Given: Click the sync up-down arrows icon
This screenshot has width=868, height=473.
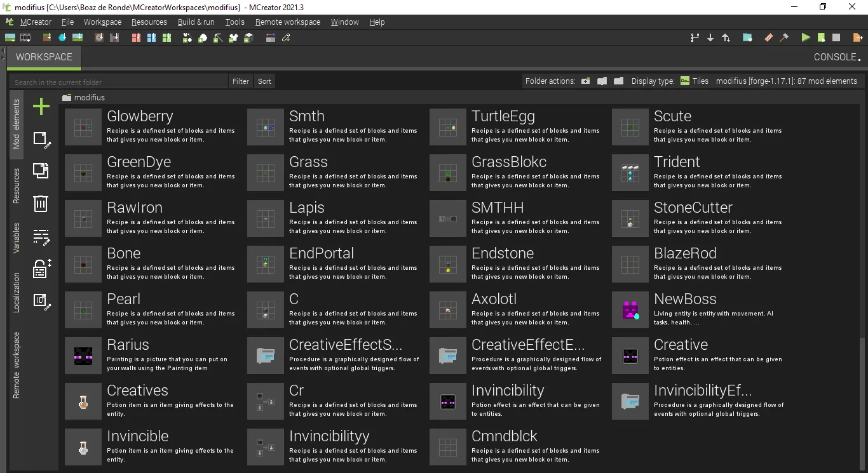Looking at the screenshot, I should pos(726,37).
